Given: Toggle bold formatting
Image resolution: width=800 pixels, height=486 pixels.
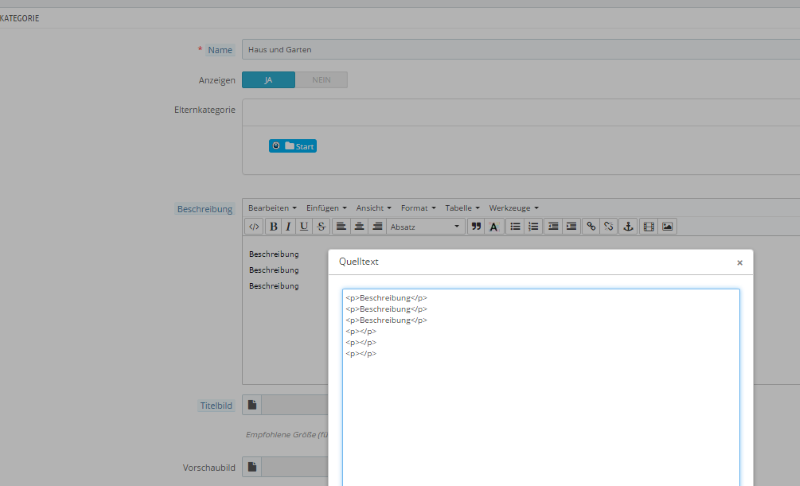Looking at the screenshot, I should tap(273, 227).
